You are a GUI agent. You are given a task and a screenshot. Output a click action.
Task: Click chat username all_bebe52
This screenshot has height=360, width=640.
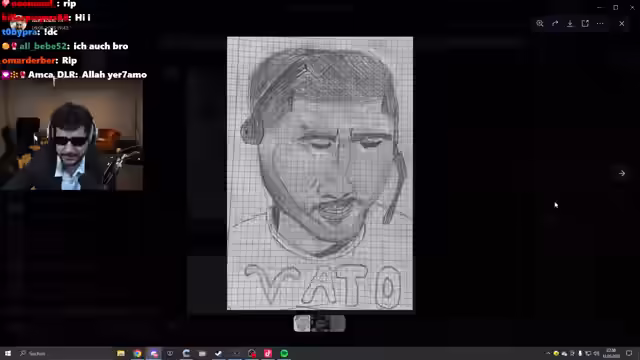[42, 46]
